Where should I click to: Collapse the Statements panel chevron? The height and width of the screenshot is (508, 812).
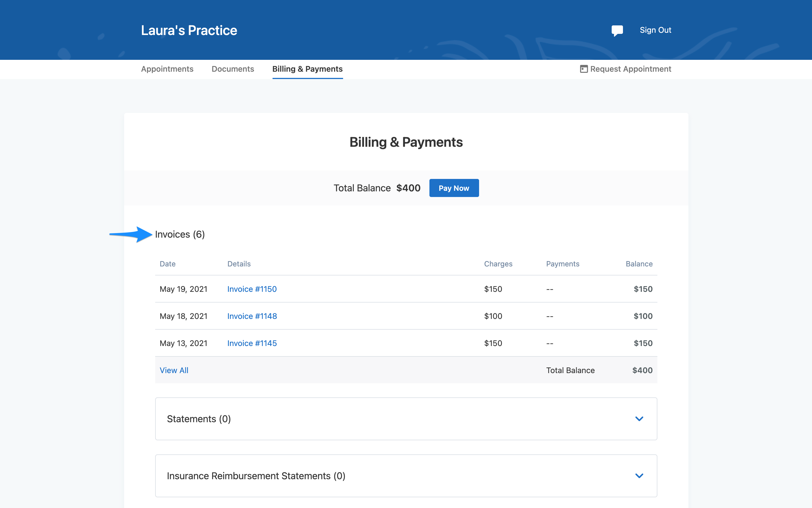(639, 419)
